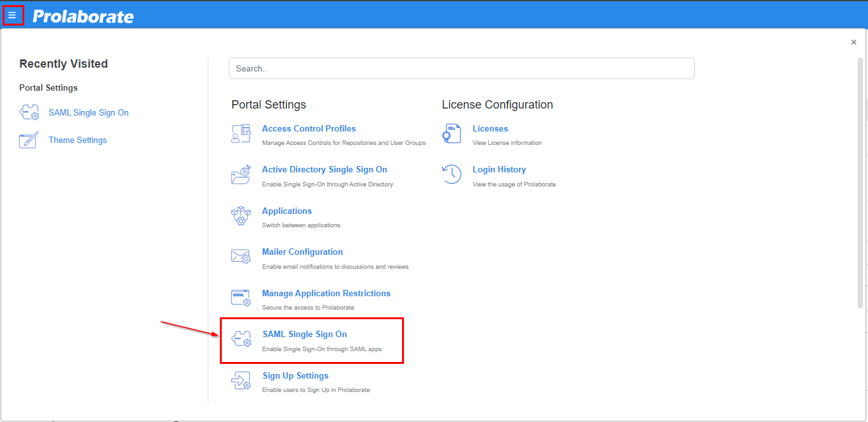Click the Access Control Profiles icon
This screenshot has width=868, height=422.
(241, 134)
